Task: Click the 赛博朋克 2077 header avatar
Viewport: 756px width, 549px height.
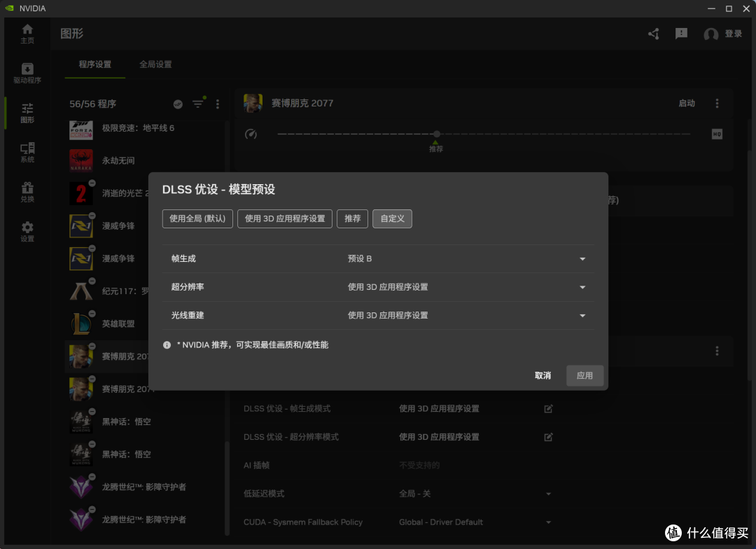Action: coord(253,103)
